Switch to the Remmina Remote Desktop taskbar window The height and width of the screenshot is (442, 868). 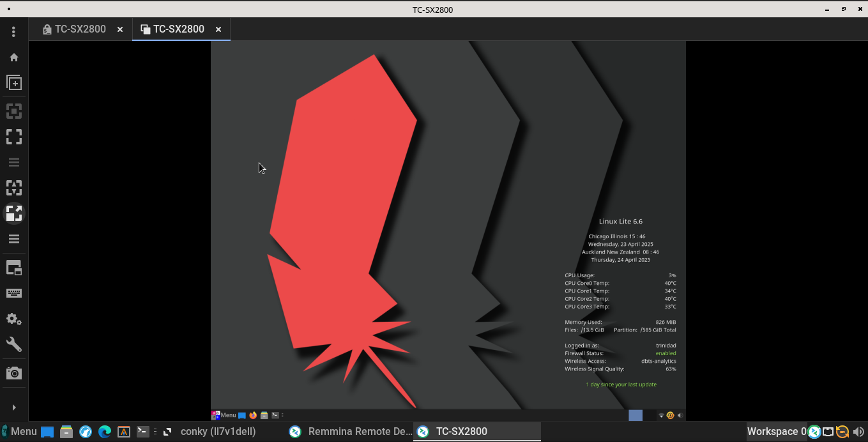pos(350,432)
